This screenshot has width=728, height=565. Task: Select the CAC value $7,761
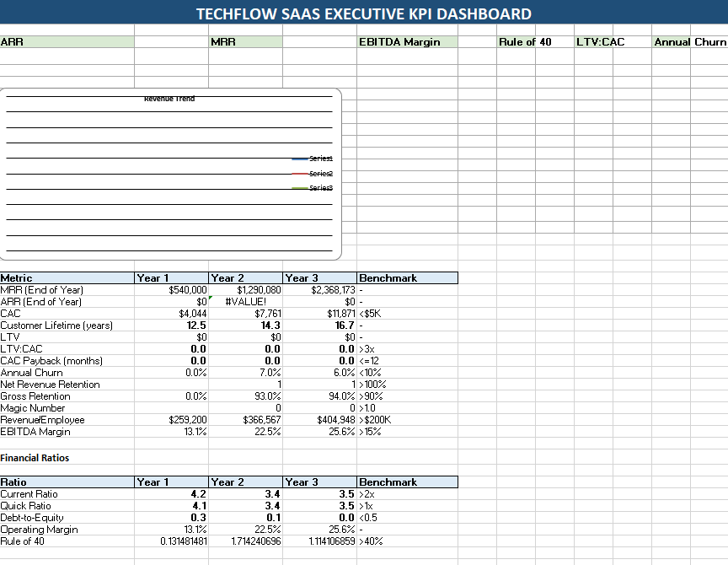pyautogui.click(x=245, y=314)
